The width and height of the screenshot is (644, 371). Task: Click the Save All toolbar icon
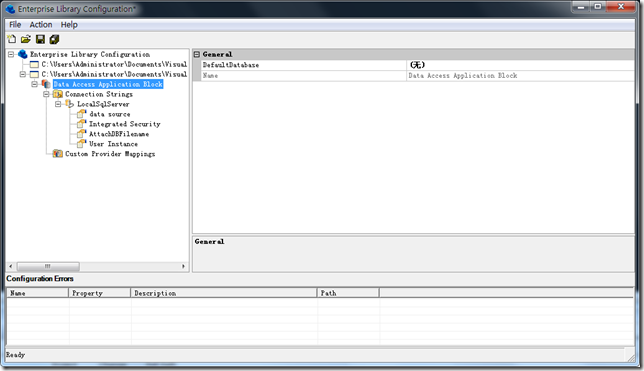[x=54, y=39]
